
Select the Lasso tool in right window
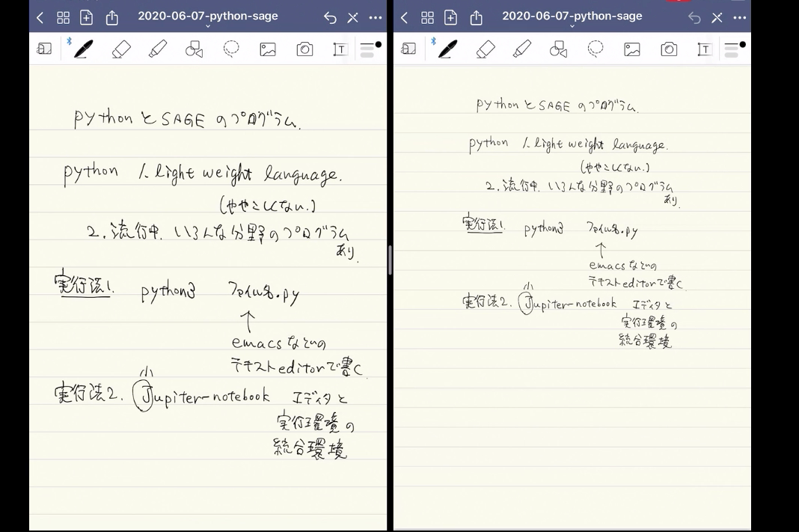[596, 49]
